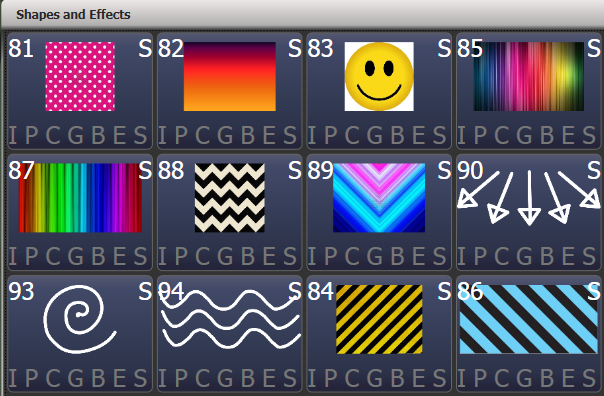Viewport: 604px width, 396px height.
Task: Click the Shapes and Effects window title
Action: pos(73,15)
